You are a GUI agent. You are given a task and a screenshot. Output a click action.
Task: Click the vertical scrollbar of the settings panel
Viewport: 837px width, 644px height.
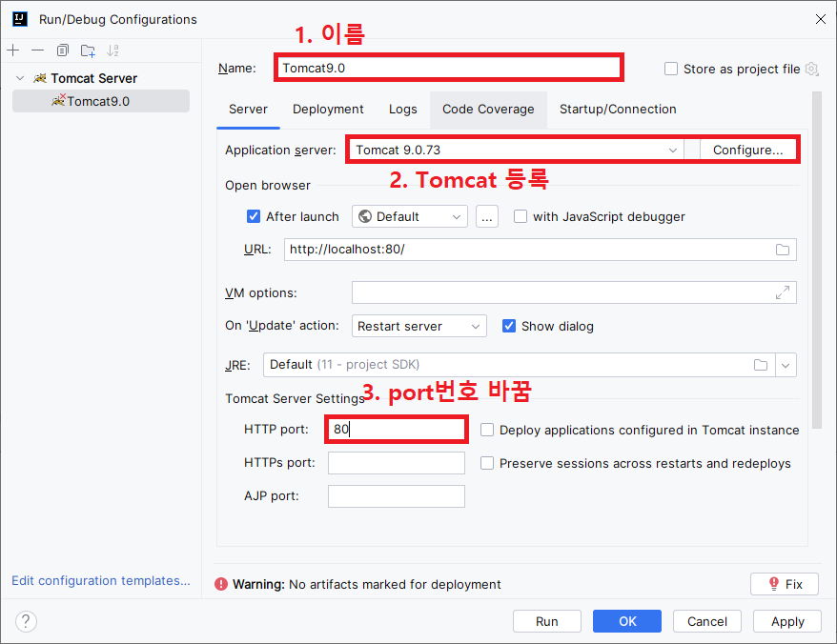817,260
